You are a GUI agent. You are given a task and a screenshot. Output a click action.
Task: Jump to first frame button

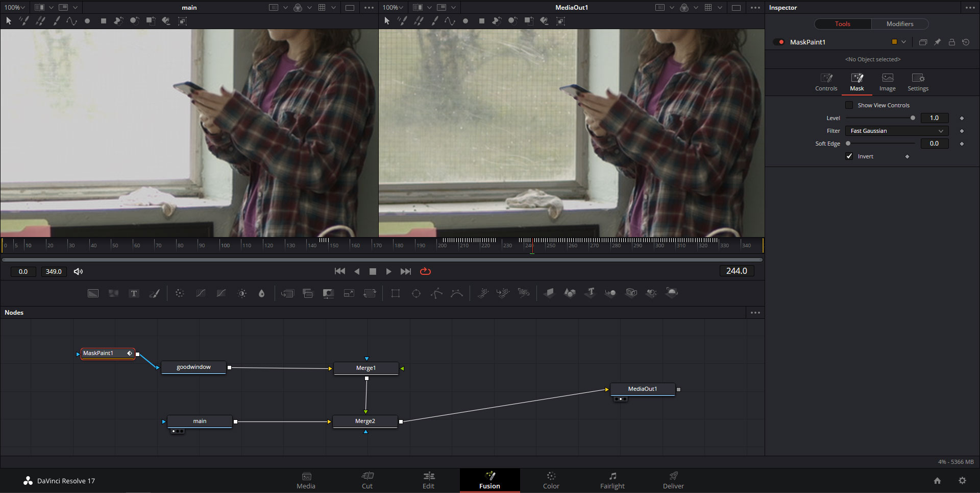[x=340, y=271]
